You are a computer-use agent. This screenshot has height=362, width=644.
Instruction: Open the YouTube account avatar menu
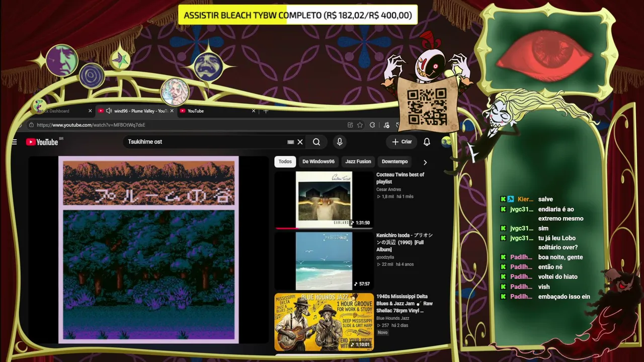coord(446,142)
